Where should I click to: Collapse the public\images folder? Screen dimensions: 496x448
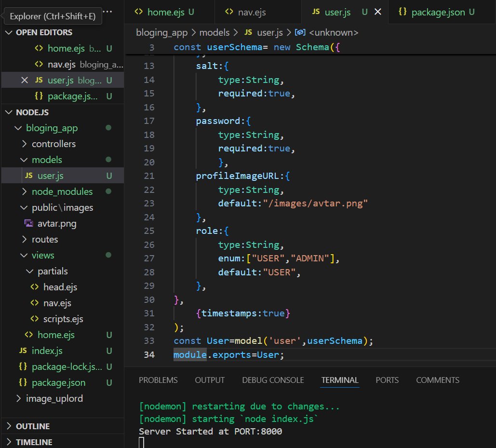coord(24,207)
